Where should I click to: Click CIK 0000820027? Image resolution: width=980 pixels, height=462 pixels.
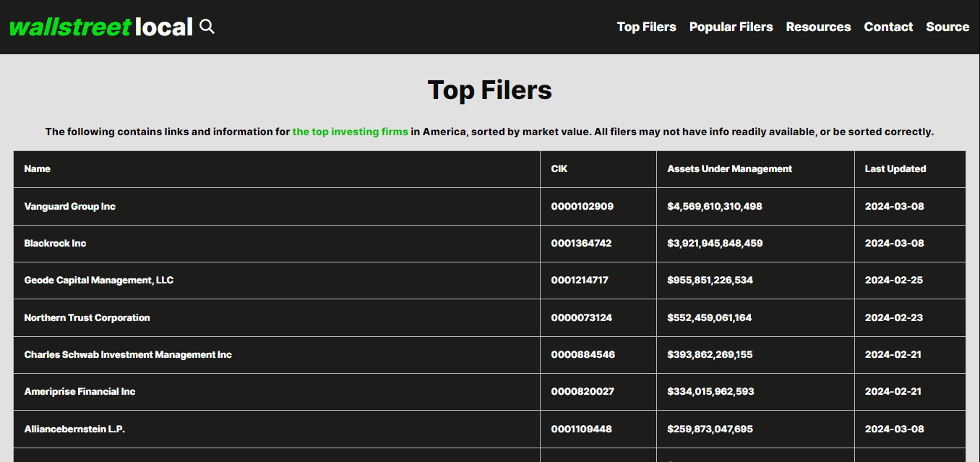pyautogui.click(x=583, y=391)
